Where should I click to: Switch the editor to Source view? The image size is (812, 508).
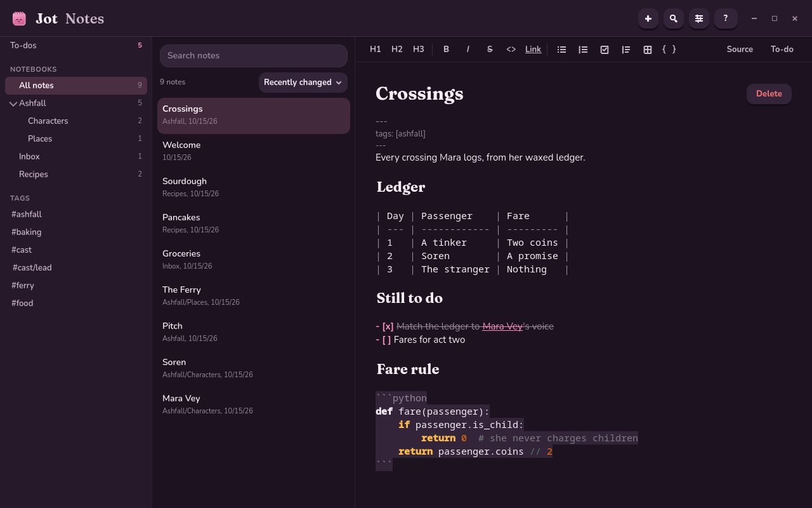(740, 50)
